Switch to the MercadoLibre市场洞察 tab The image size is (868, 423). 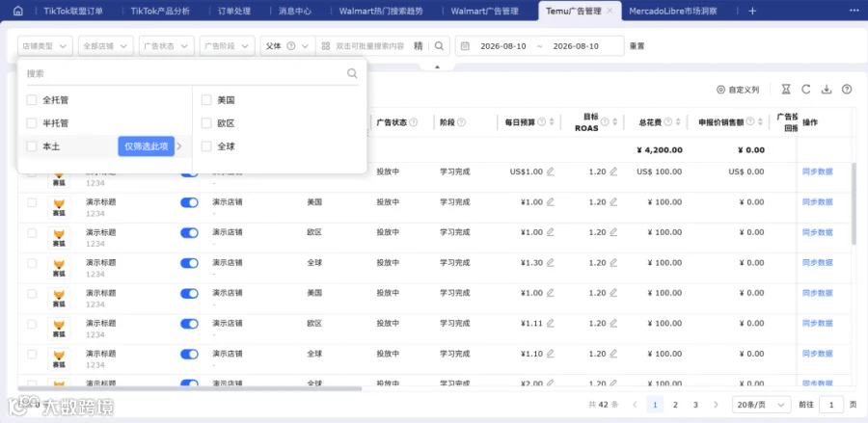[x=673, y=11]
